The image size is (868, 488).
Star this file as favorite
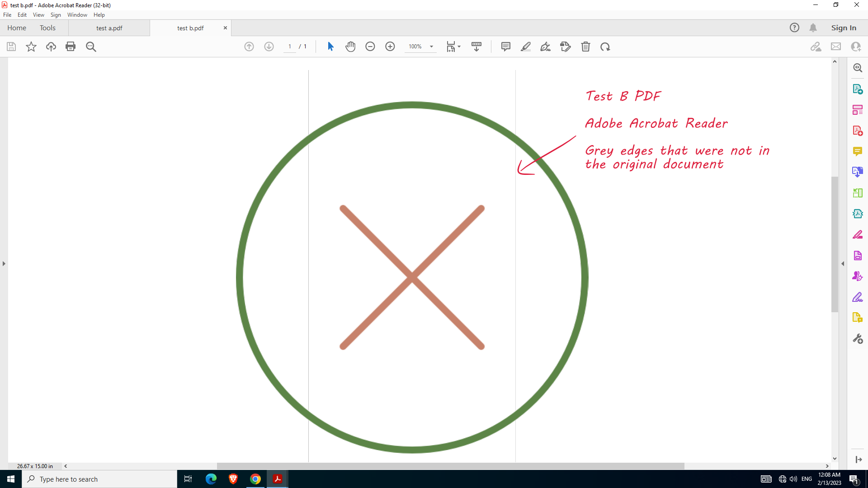[31, 47]
